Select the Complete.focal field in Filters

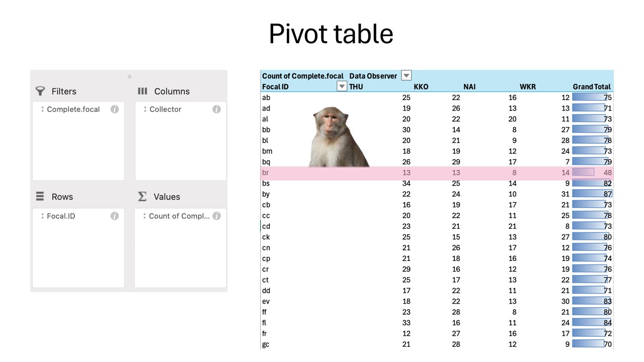point(73,109)
